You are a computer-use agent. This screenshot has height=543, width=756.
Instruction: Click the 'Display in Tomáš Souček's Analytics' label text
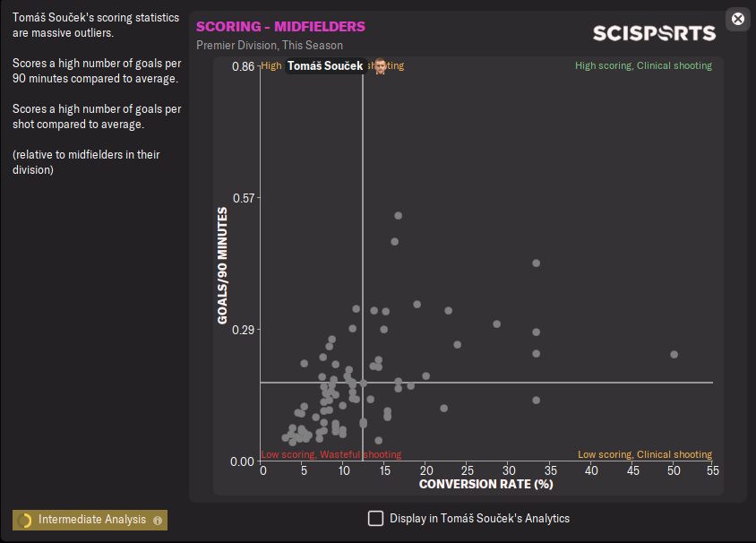point(480,519)
